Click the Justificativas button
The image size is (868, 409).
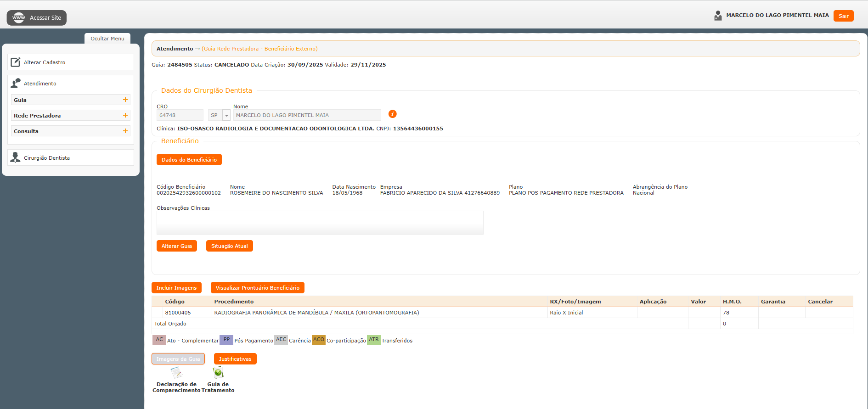pyautogui.click(x=235, y=359)
